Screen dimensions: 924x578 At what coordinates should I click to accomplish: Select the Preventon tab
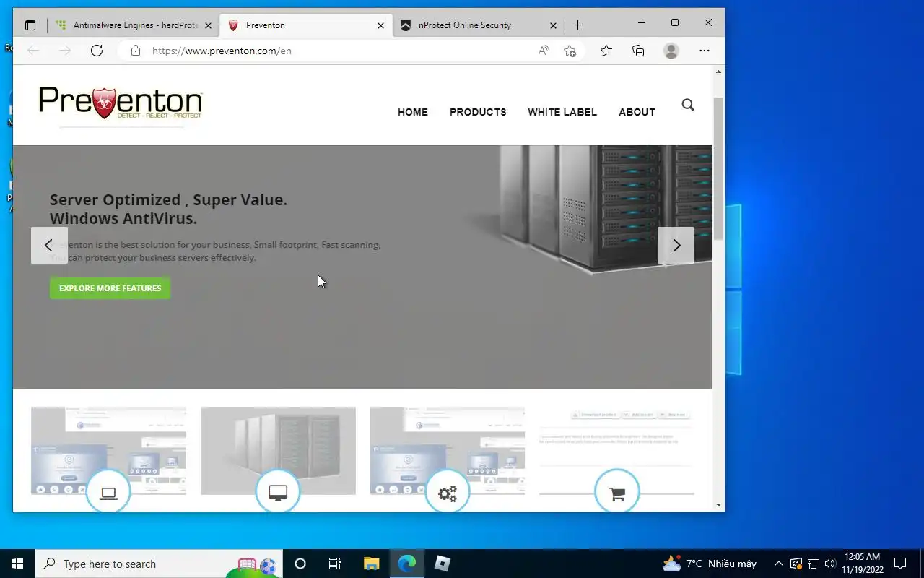(306, 25)
